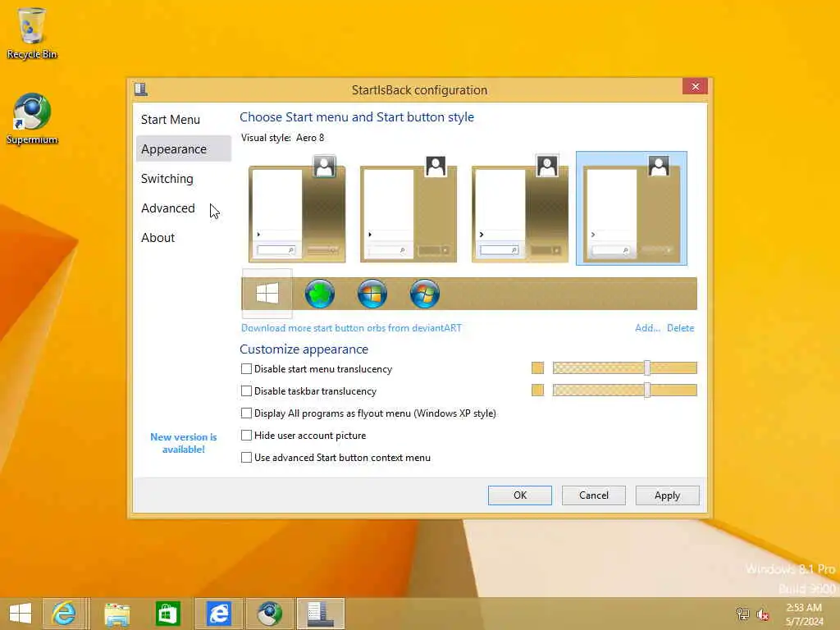This screenshot has width=840, height=630.
Task: Click the Cancel button
Action: [x=594, y=495]
